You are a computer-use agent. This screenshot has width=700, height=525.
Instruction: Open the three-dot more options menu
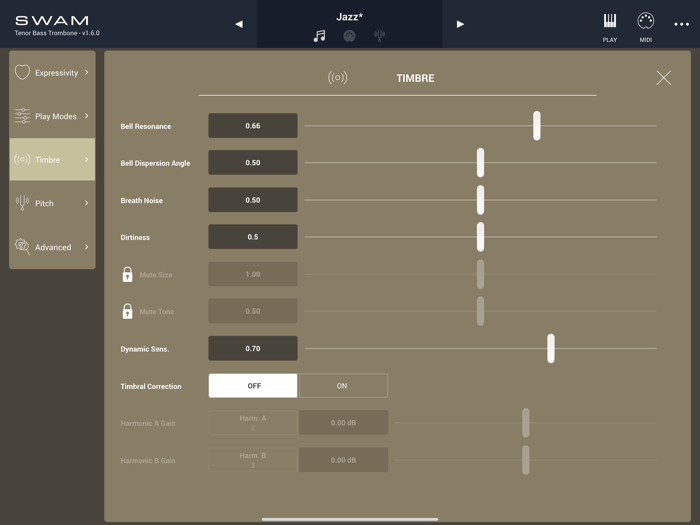[681, 24]
